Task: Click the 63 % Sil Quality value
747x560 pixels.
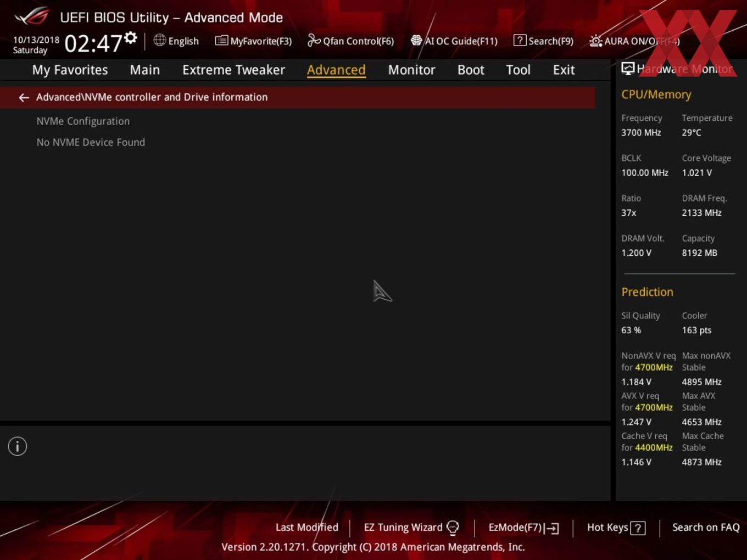Action: pyautogui.click(x=631, y=330)
